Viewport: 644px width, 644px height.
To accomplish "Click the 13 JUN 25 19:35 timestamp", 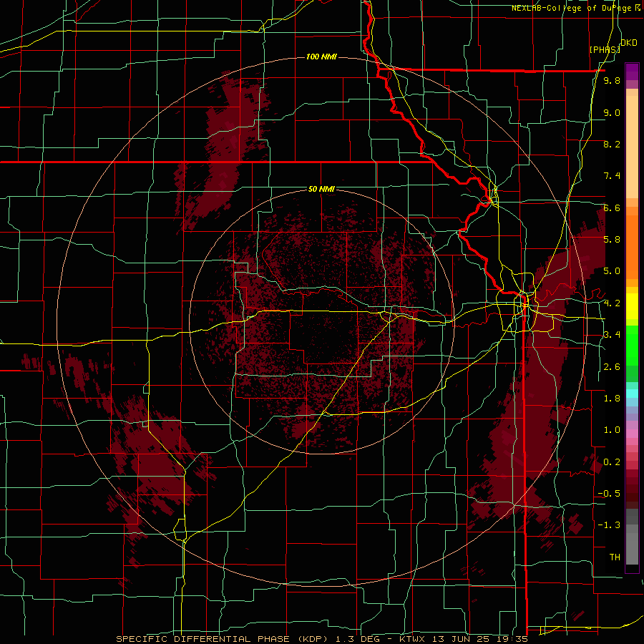I will (479, 639).
